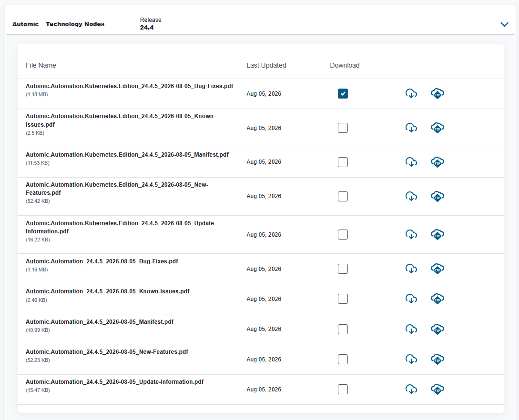Click file name Automic.Automation_24.4.5_2026-08-05_Manifest.pdf
The width and height of the screenshot is (519, 420).
[100, 322]
